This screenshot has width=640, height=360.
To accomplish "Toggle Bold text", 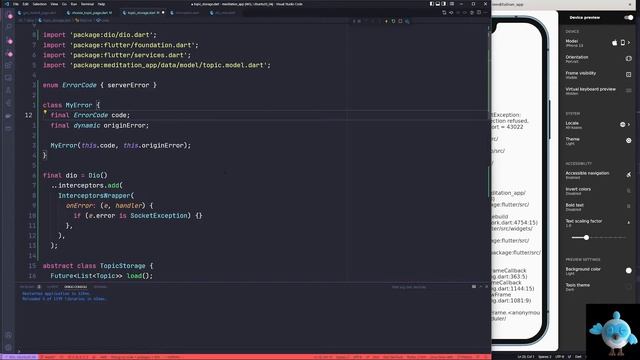I will tap(629, 207).
